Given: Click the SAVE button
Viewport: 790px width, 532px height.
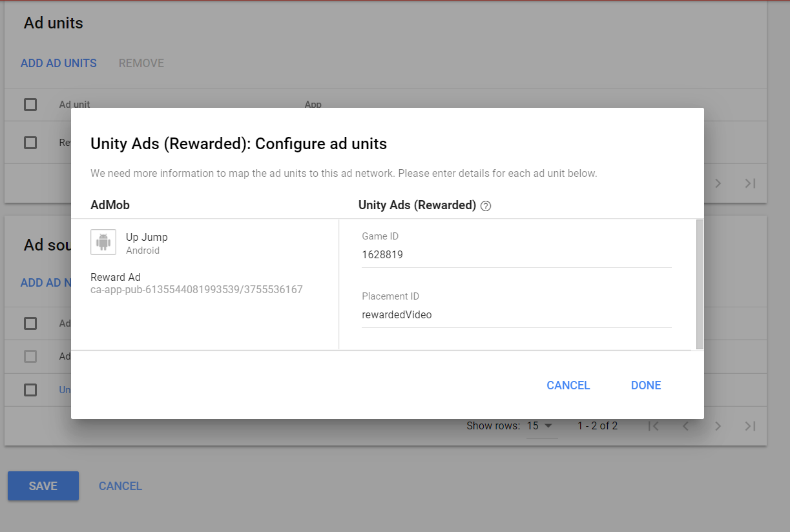Looking at the screenshot, I should pos(43,486).
